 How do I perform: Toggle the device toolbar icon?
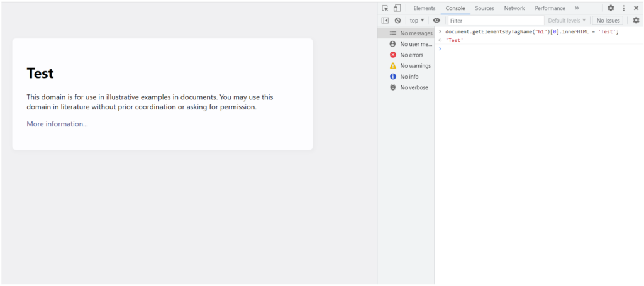pyautogui.click(x=397, y=8)
